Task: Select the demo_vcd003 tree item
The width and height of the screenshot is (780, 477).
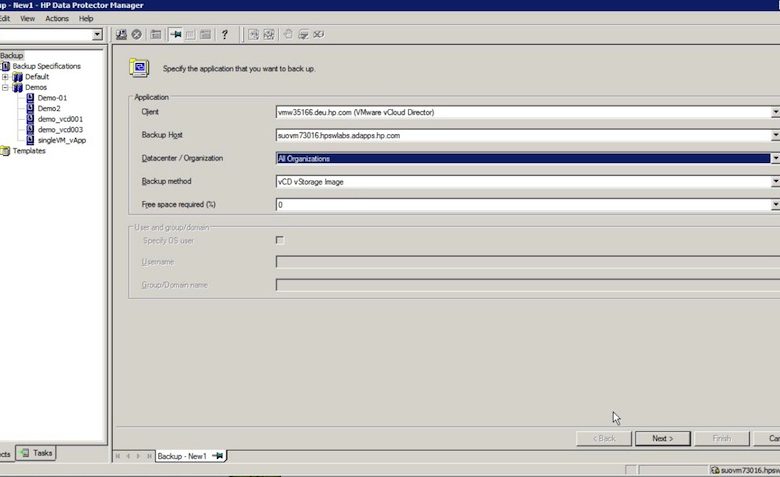Action: tap(60, 130)
